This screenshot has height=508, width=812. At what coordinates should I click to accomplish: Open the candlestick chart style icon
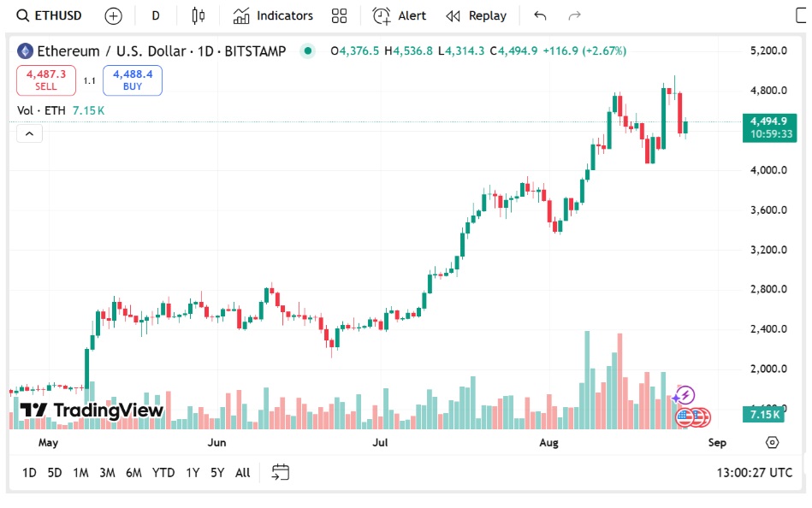198,15
